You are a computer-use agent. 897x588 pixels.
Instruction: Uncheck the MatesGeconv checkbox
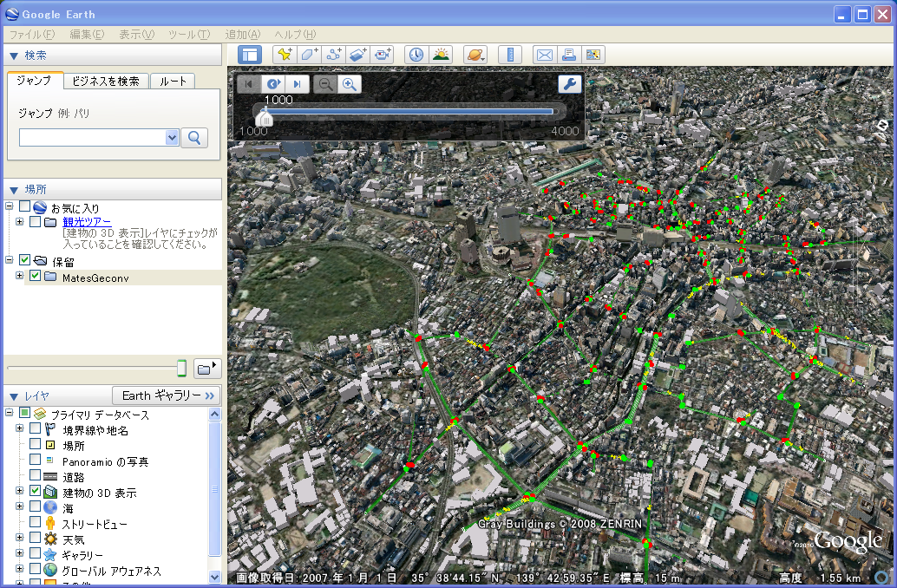35,276
